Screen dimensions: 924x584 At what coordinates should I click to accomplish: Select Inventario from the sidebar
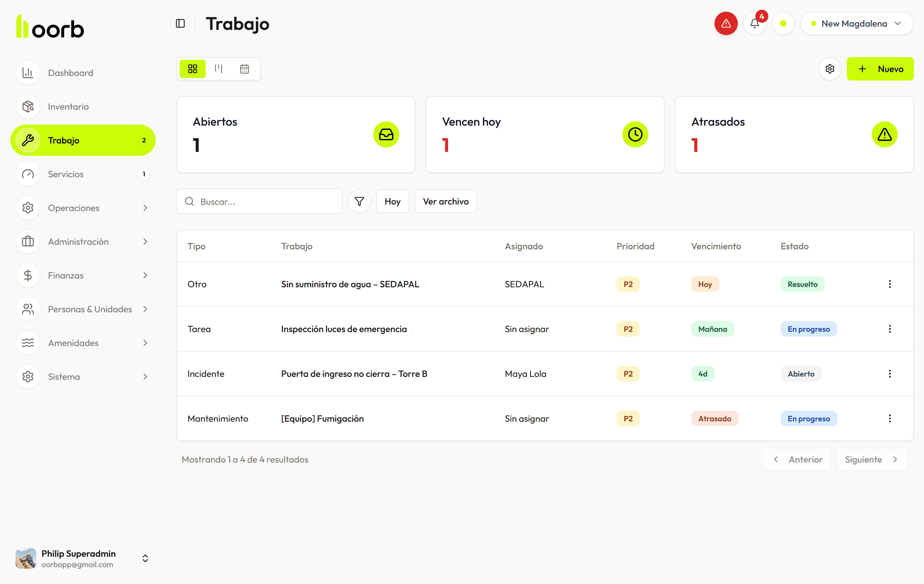click(68, 106)
